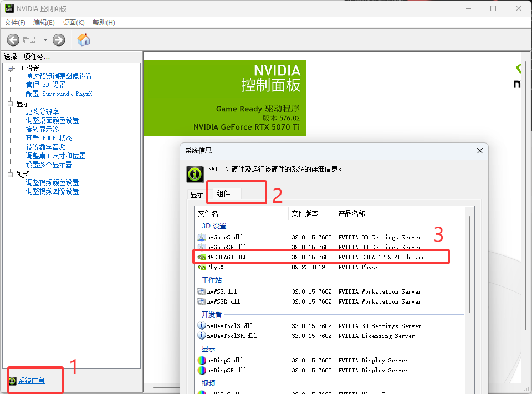Open the 帮助(H) menu
Image resolution: width=532 pixels, height=394 pixels.
point(104,22)
